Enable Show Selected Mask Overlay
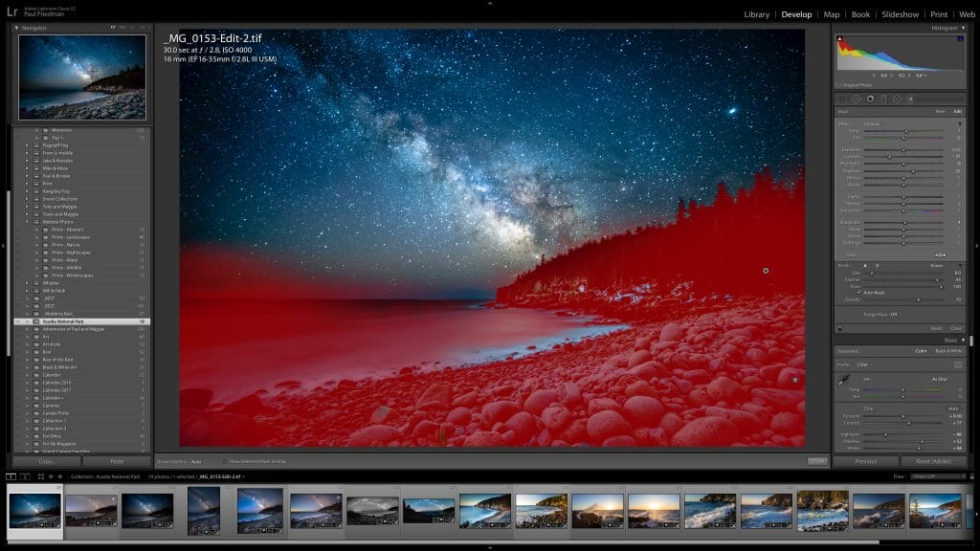The height and width of the screenshot is (551, 980). click(224, 461)
